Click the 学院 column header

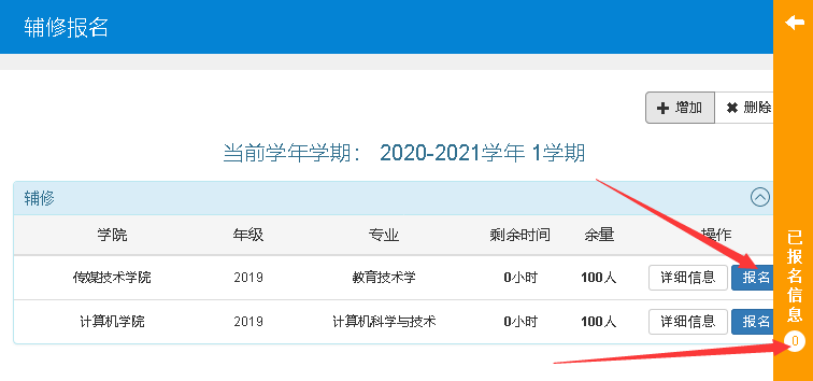click(x=112, y=235)
